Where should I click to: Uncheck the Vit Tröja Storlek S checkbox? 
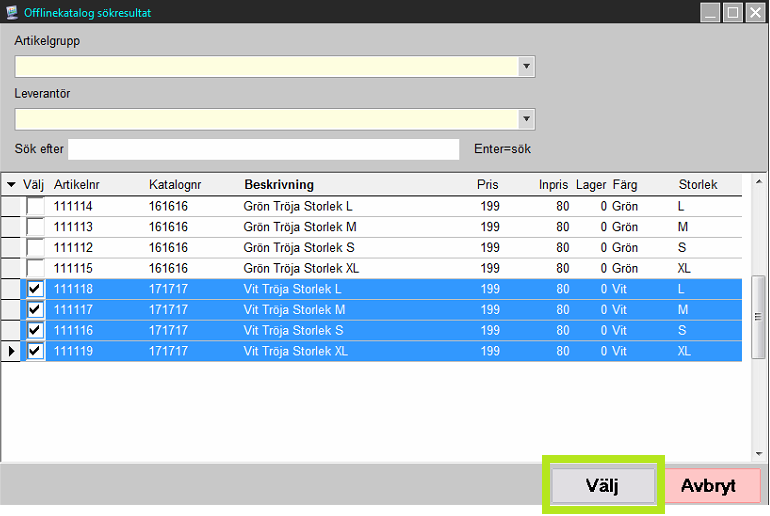point(35,331)
